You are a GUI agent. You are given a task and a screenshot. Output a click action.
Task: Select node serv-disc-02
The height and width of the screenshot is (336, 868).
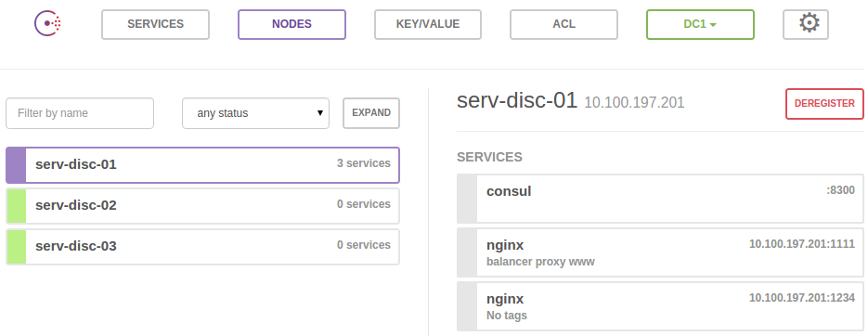point(202,206)
